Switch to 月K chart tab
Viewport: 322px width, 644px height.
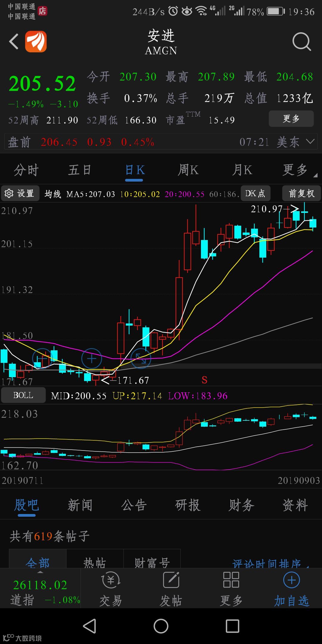tap(242, 170)
